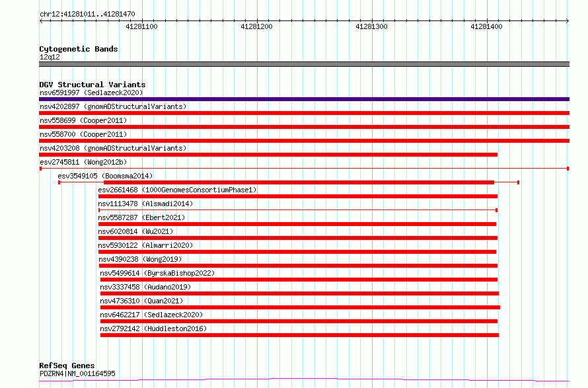
Task: Select the red bar under nsv5930122
Action: coord(297,252)
